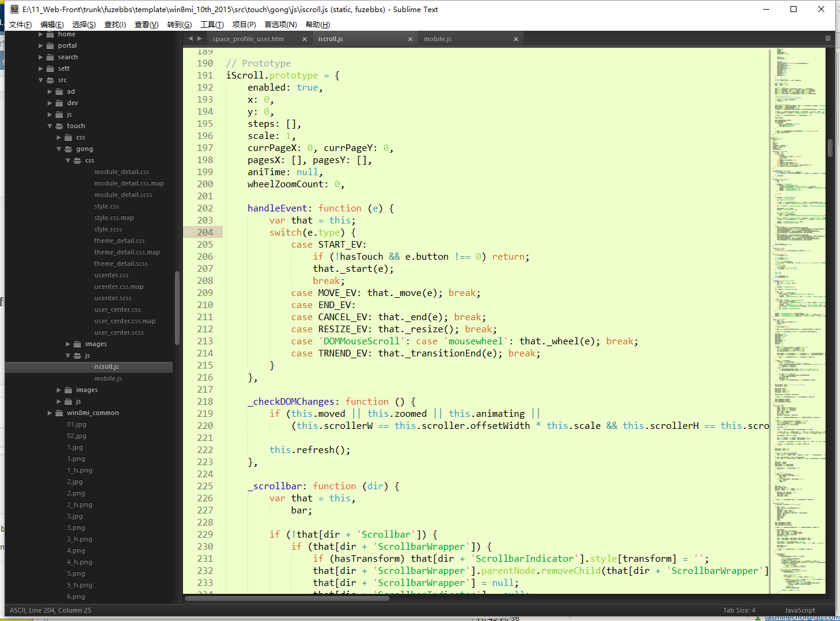Click the editor vertical scrollbar thumb
Image resolution: width=840 pixels, height=621 pixels.
tap(830, 147)
